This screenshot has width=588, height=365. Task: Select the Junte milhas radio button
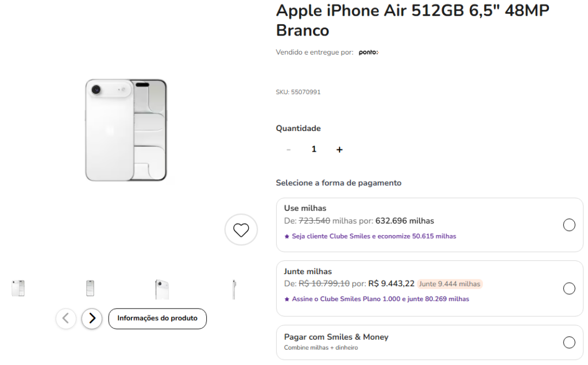point(569,288)
